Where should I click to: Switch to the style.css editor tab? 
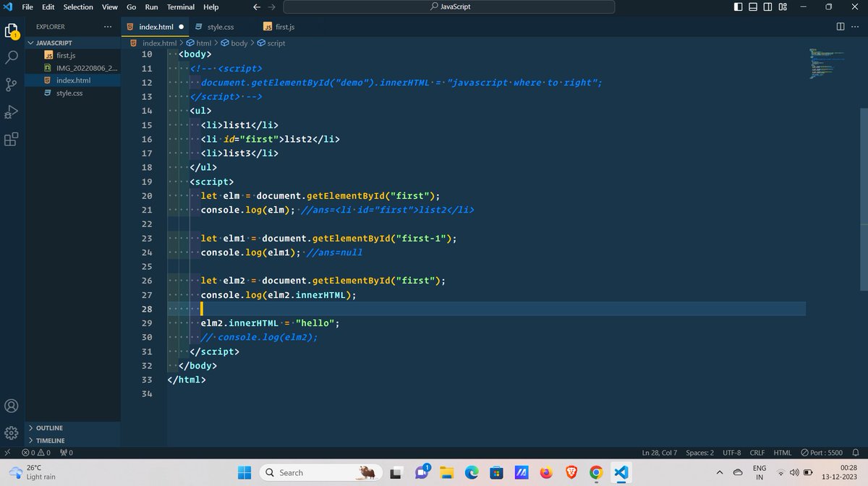(x=220, y=27)
